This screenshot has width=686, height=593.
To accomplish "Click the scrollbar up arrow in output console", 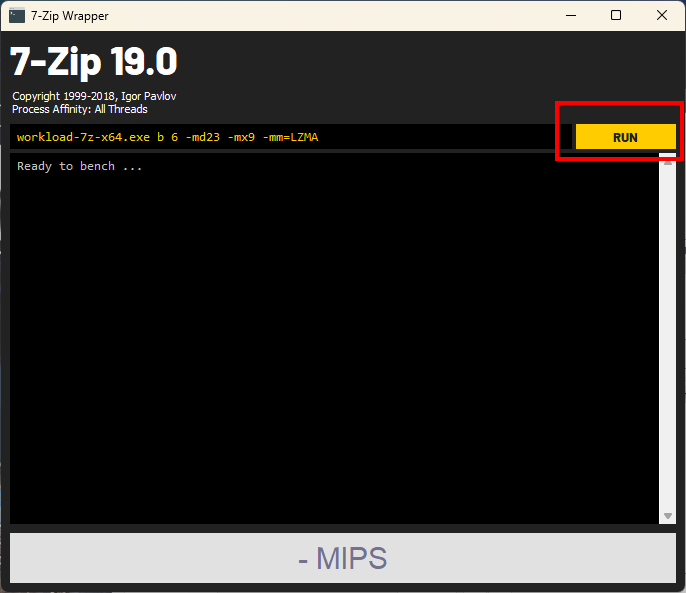I will [x=668, y=161].
